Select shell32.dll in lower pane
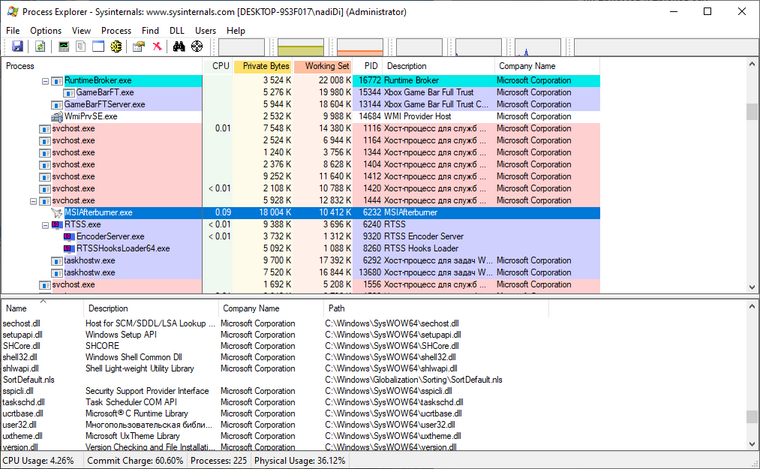Screen dimensions: 760x469 (x=20, y=357)
